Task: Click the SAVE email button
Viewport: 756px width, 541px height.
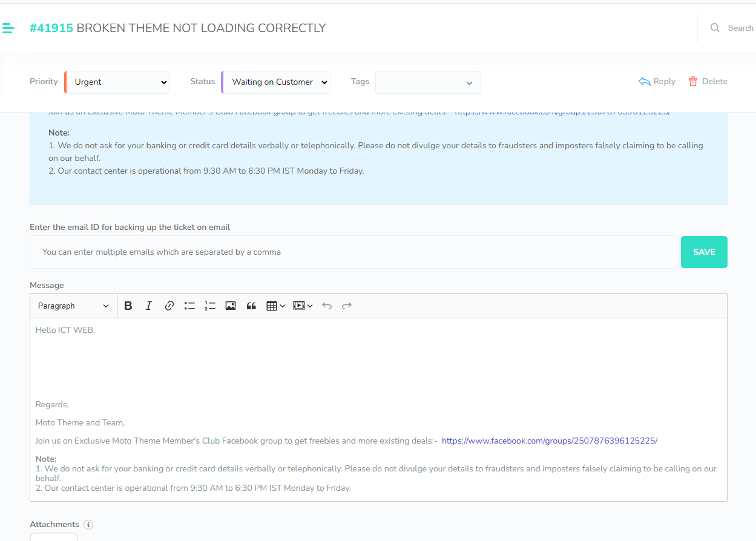Action: [x=704, y=252]
